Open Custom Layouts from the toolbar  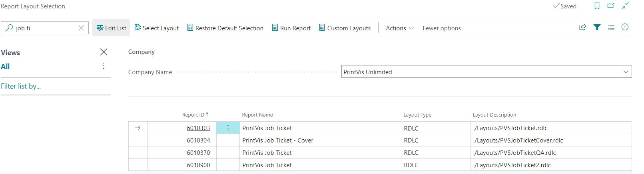[345, 28]
